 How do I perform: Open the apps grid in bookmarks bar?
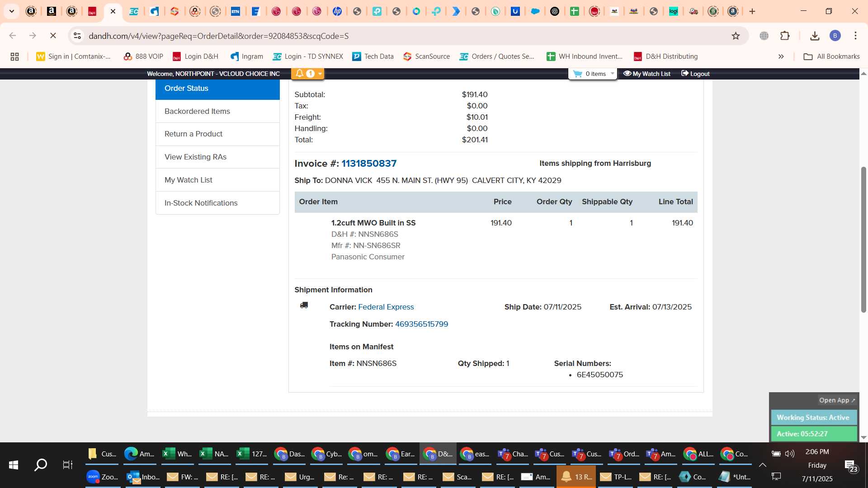click(14, 56)
